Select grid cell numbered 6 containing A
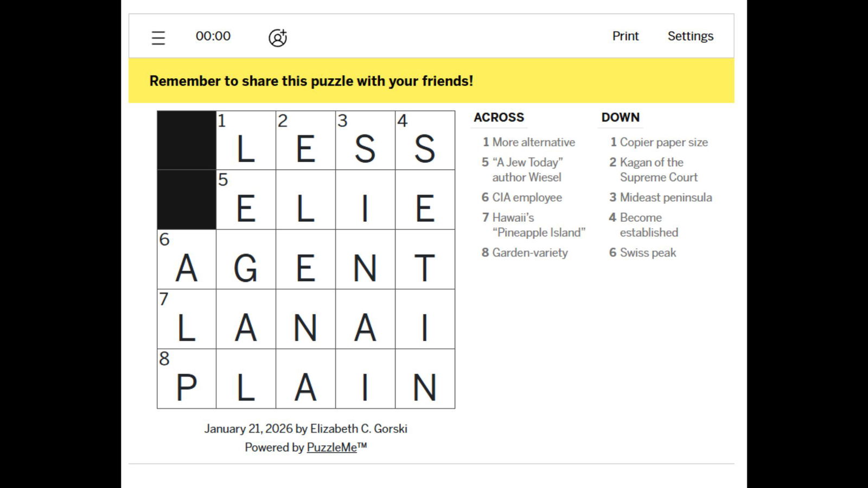This screenshot has width=868, height=488. point(187,260)
